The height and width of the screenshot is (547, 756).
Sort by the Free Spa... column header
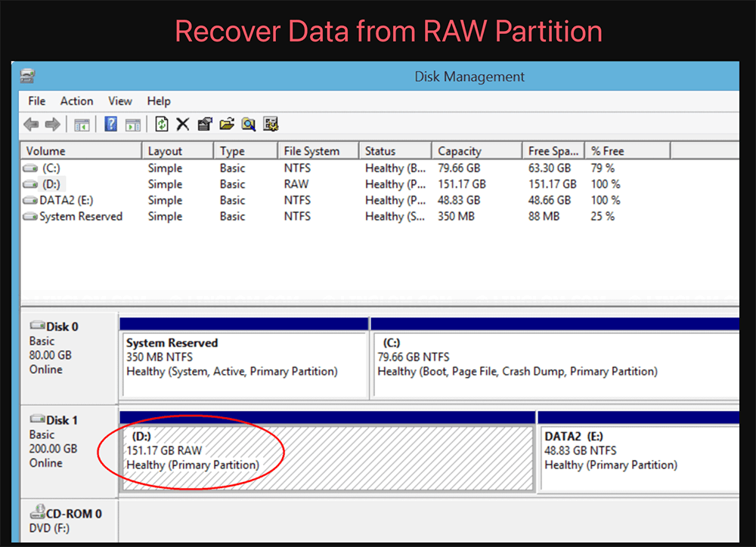tap(553, 151)
